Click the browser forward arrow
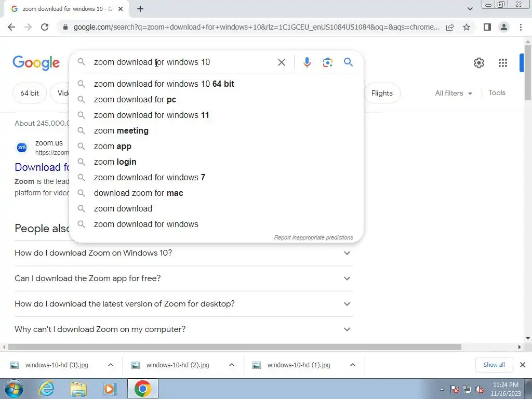 coord(28,27)
